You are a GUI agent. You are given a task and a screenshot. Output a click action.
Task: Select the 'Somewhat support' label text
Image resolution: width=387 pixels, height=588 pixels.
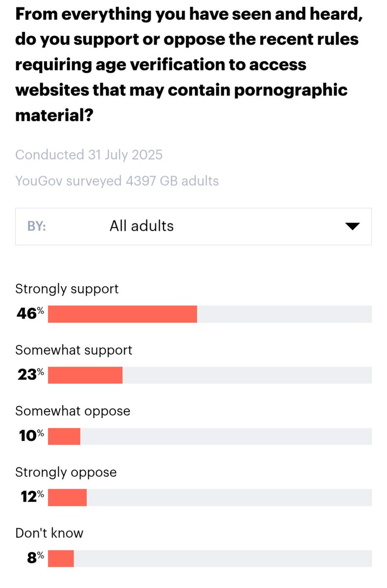[x=74, y=350]
